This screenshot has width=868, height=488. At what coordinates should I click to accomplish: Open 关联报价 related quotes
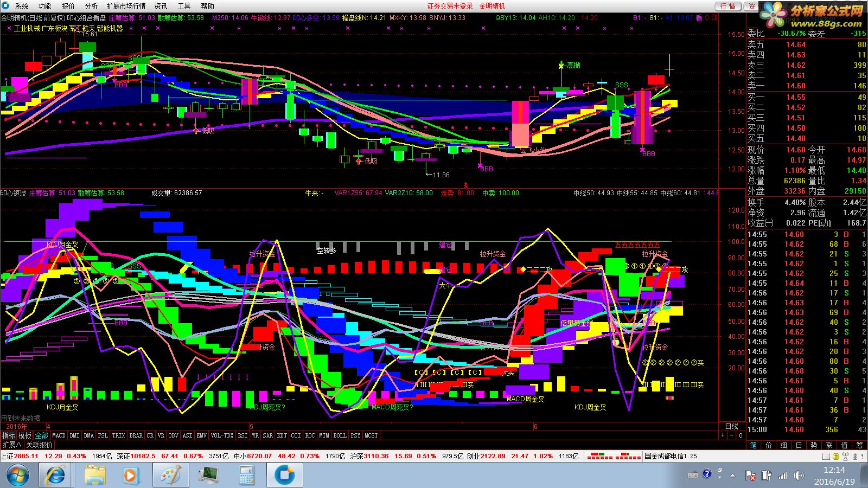[39, 445]
